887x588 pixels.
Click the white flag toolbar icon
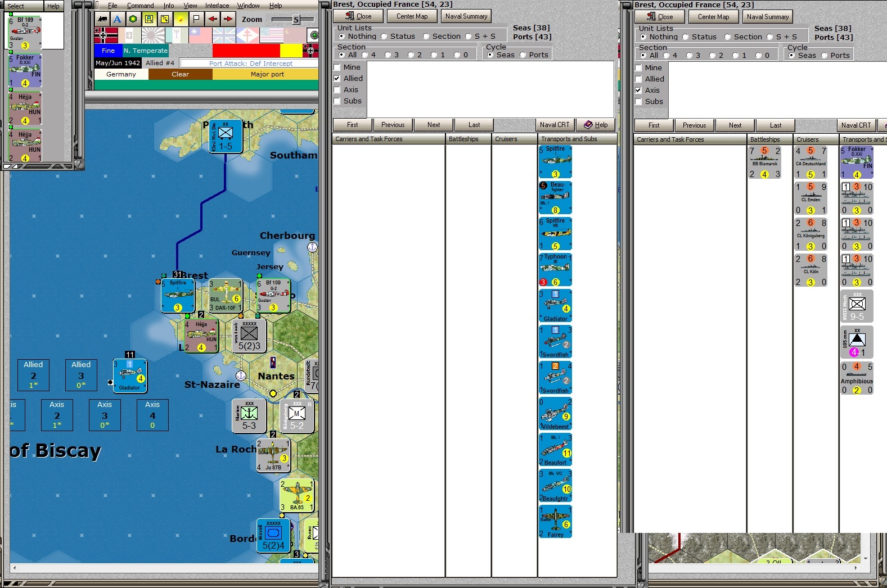[x=196, y=19]
